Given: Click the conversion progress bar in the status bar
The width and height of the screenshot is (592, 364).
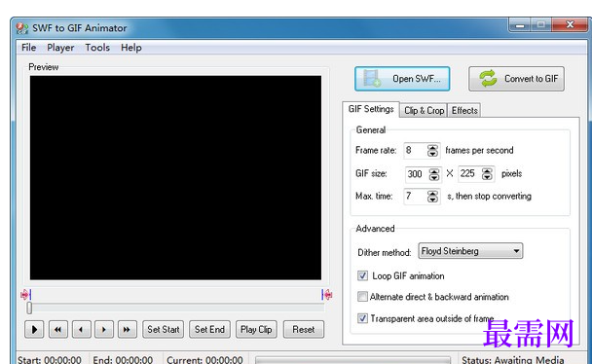Looking at the screenshot, I should [352, 360].
